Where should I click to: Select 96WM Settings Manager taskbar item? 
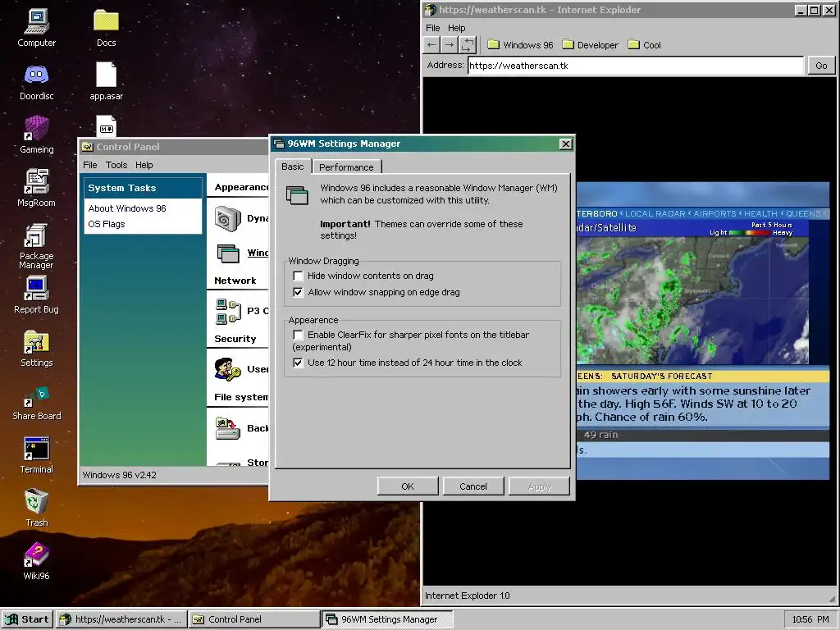[x=388, y=619]
